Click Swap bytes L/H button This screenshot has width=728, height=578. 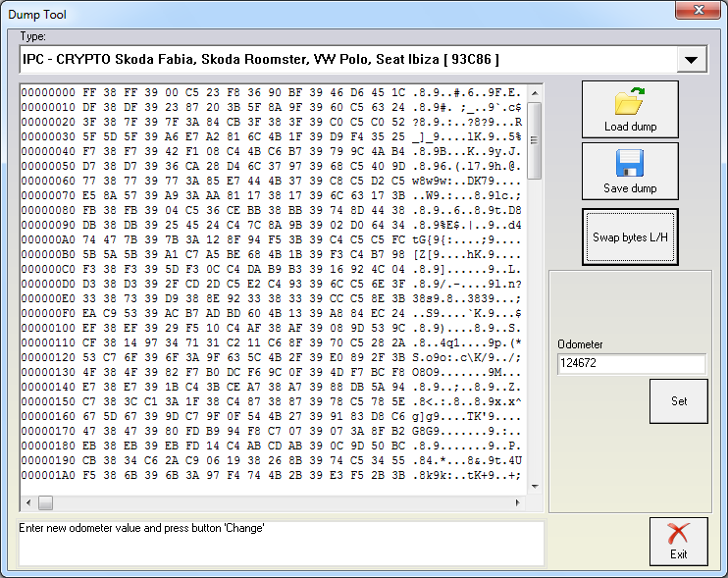tap(630, 237)
